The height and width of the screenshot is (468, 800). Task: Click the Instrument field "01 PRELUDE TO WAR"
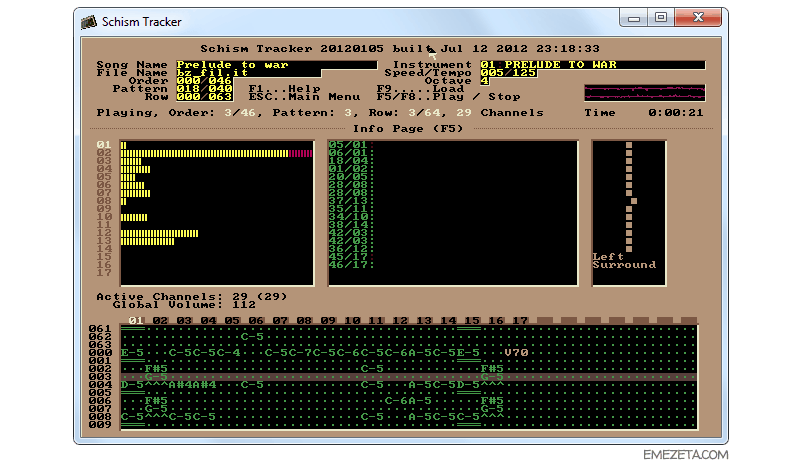pos(592,65)
